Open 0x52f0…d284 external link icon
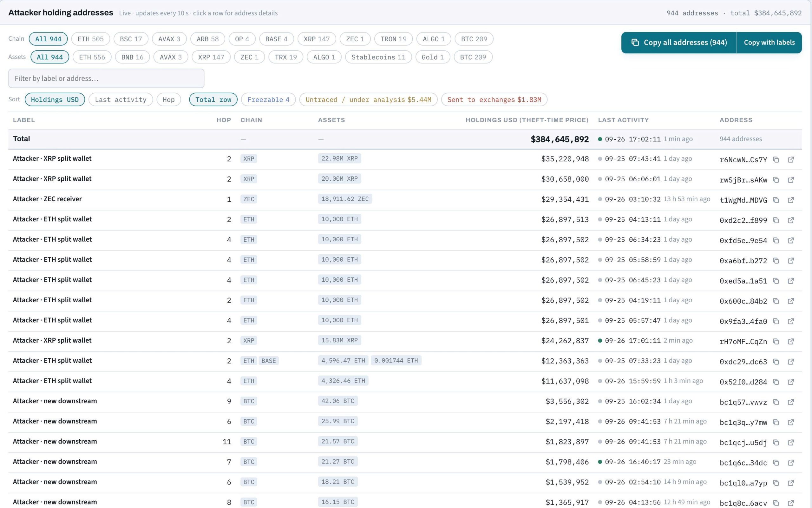 click(791, 382)
